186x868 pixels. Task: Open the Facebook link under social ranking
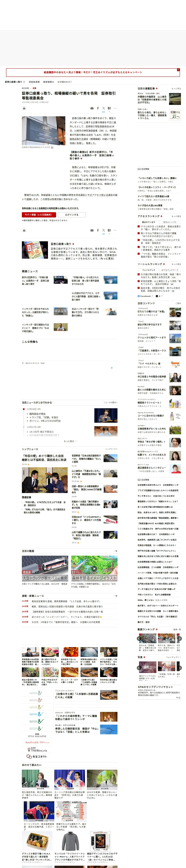(x=145, y=296)
